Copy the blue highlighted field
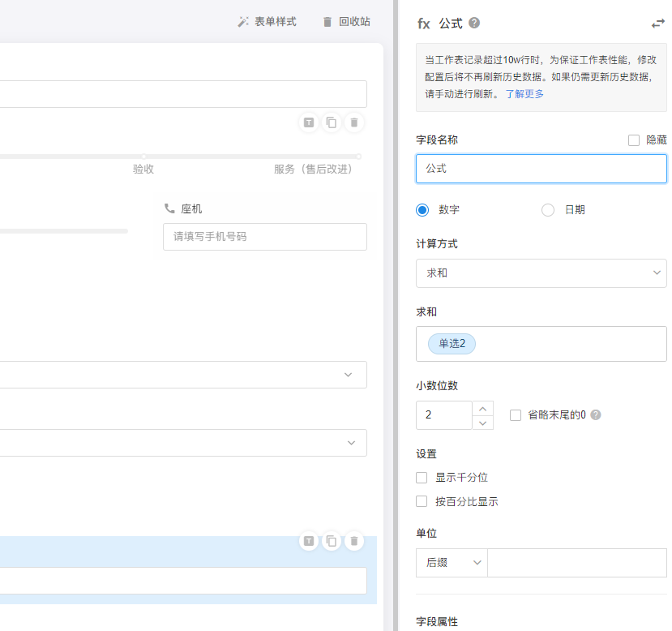 pos(331,541)
